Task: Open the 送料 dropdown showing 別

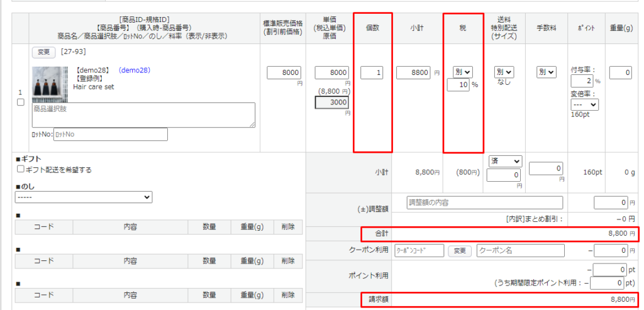Action: [504, 72]
